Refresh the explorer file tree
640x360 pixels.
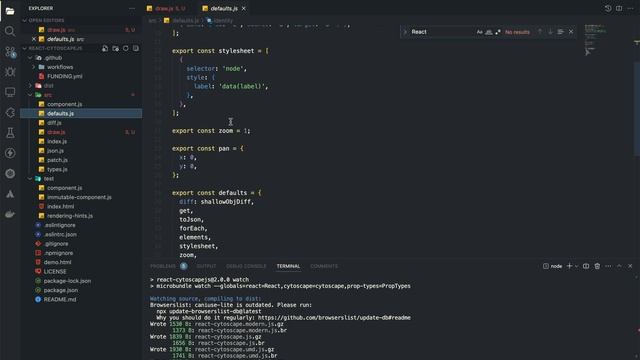[x=126, y=48]
